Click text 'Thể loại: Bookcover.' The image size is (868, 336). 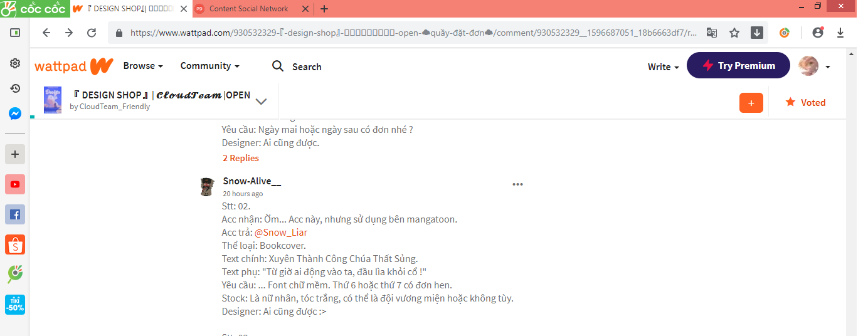tap(264, 246)
